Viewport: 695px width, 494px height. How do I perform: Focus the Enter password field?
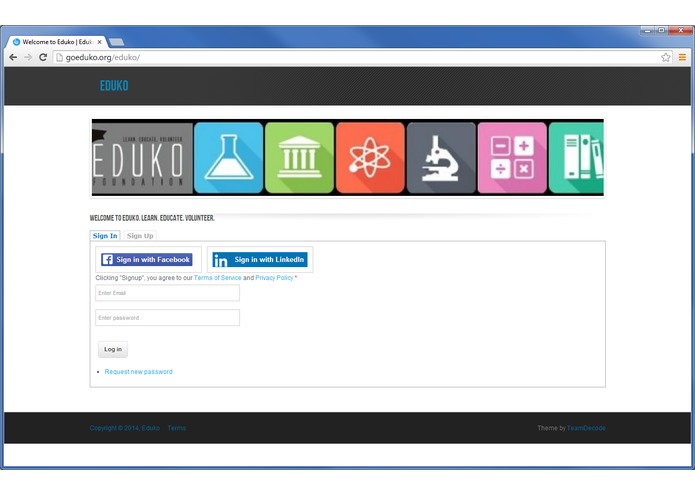tap(168, 318)
